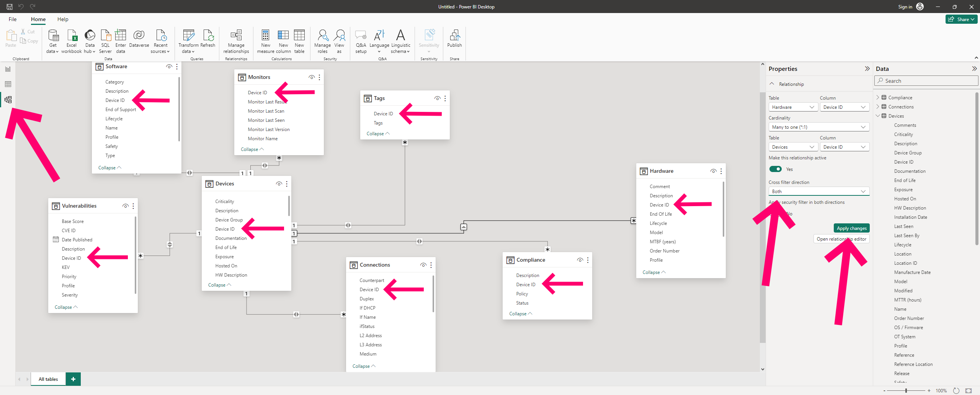Click the Fit to screen icon
The height and width of the screenshot is (395, 980).
pos(969,390)
